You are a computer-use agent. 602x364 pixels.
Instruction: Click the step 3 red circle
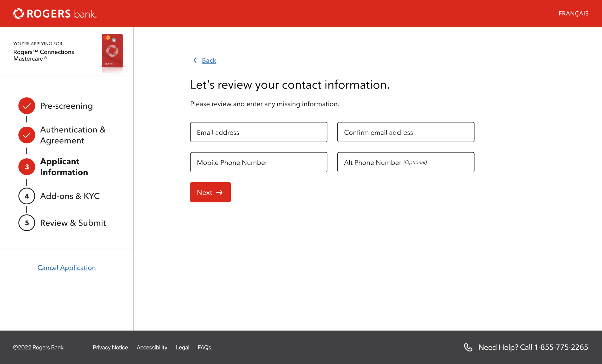[x=27, y=167]
